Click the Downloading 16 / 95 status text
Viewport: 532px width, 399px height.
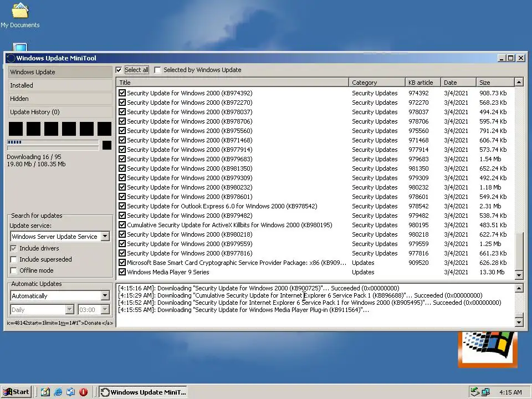34,157
